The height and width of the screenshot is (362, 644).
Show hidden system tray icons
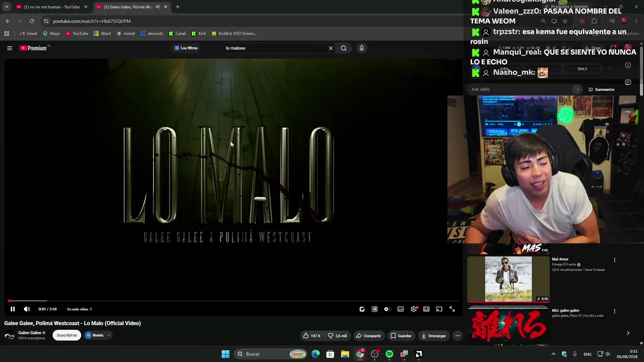(553, 354)
